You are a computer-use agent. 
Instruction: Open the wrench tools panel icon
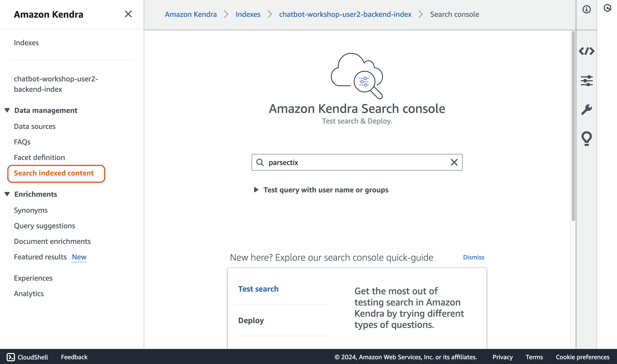point(586,109)
